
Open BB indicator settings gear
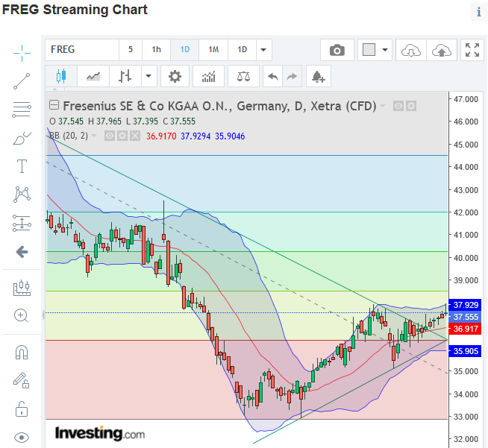pos(122,136)
